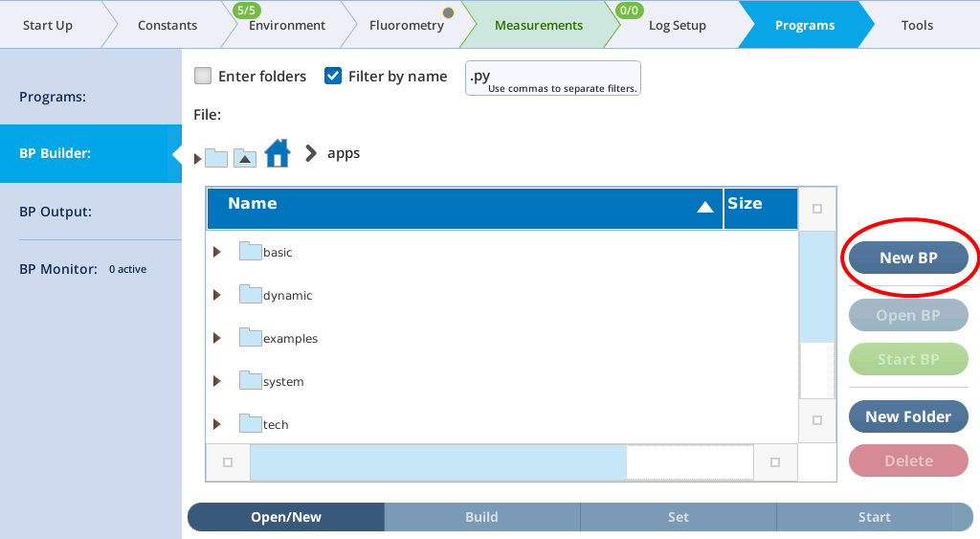Enable the Enter folders checkbox

(x=202, y=77)
